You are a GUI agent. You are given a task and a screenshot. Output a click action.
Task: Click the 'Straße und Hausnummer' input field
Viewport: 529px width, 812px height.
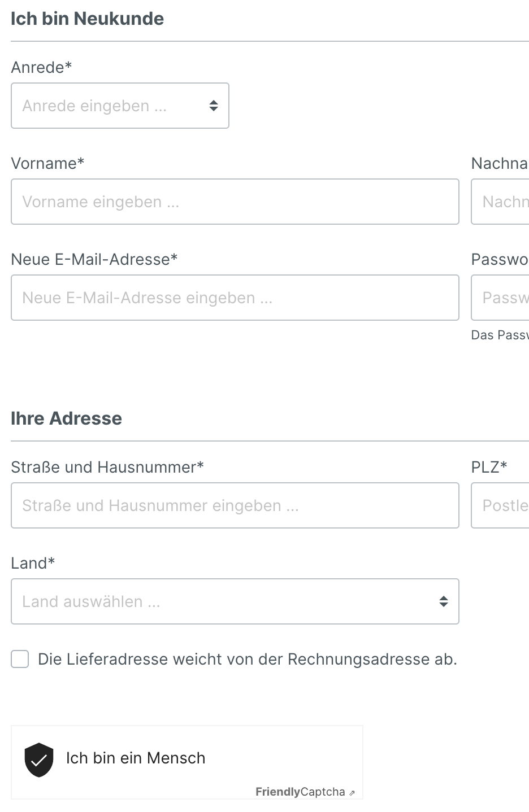tap(235, 505)
